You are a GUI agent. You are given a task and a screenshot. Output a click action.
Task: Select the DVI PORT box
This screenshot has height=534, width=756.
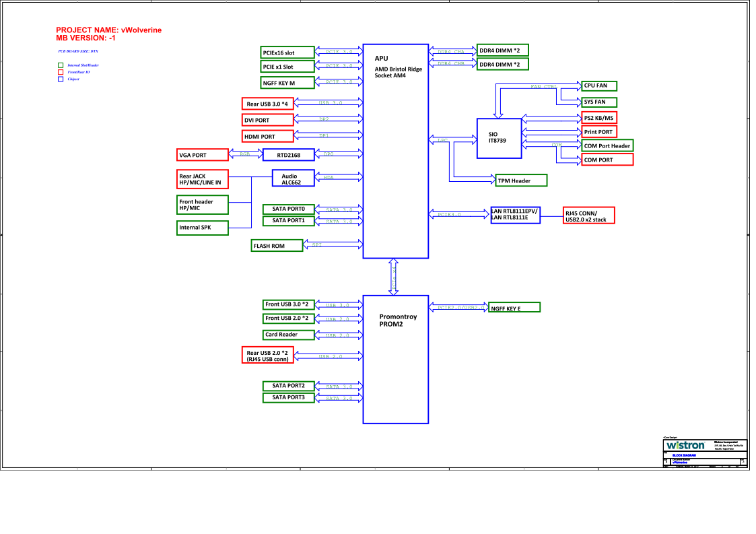point(267,120)
